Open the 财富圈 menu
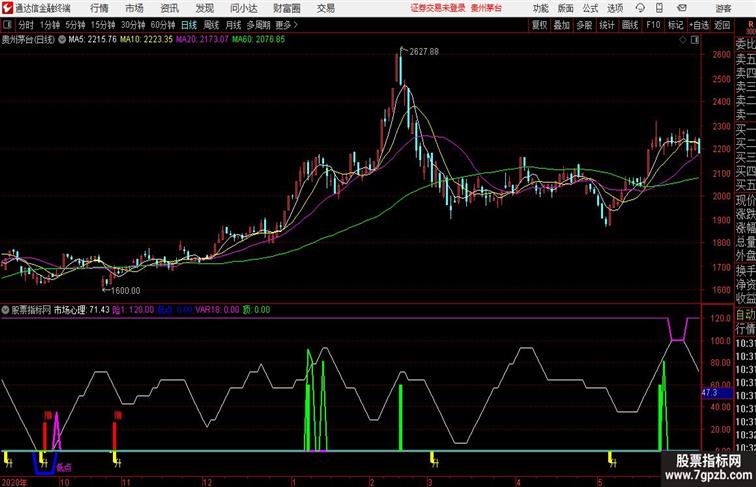The width and height of the screenshot is (756, 487). click(286, 8)
